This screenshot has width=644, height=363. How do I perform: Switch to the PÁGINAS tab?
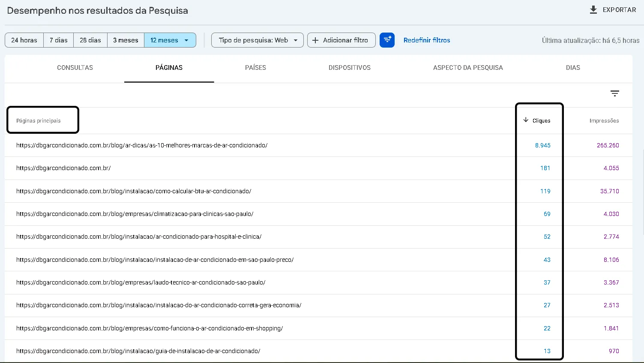click(x=169, y=68)
